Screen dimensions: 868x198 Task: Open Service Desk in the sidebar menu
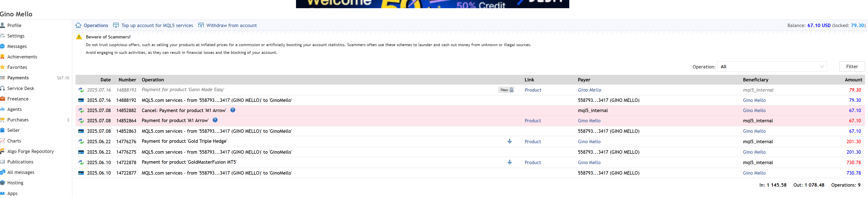20,88
